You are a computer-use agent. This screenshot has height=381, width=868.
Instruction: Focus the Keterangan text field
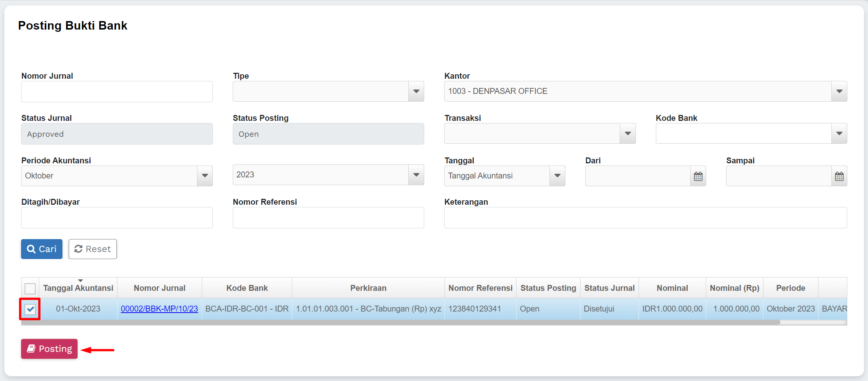coord(645,218)
